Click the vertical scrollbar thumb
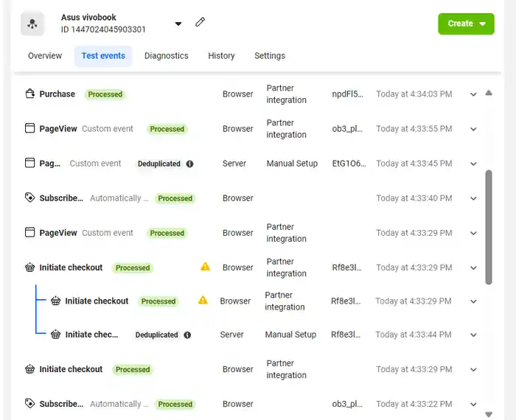 point(489,227)
